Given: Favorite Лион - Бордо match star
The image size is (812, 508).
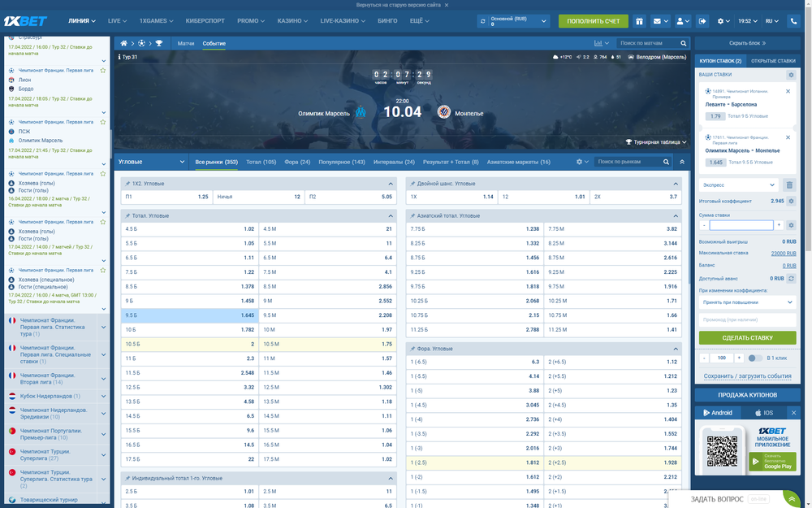Looking at the screenshot, I should [x=103, y=71].
